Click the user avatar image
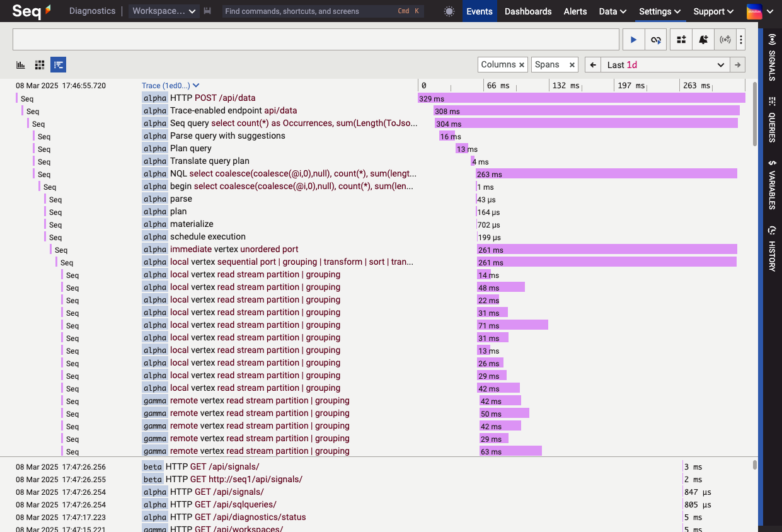 click(754, 11)
